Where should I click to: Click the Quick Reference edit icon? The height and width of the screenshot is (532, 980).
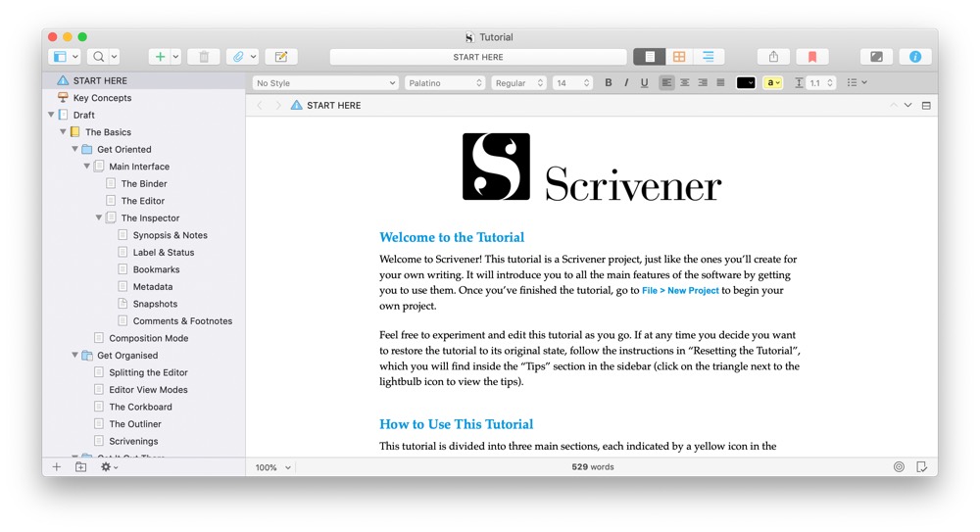click(x=281, y=57)
